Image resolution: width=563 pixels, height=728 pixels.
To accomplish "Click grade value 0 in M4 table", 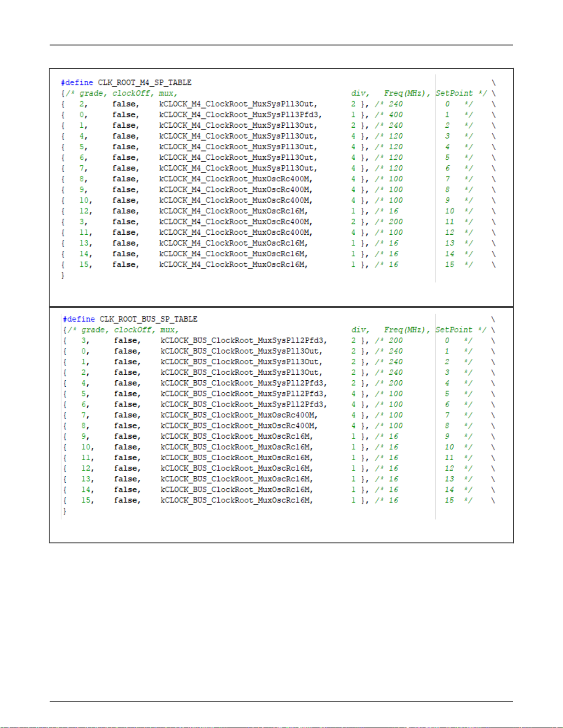I will [82, 115].
